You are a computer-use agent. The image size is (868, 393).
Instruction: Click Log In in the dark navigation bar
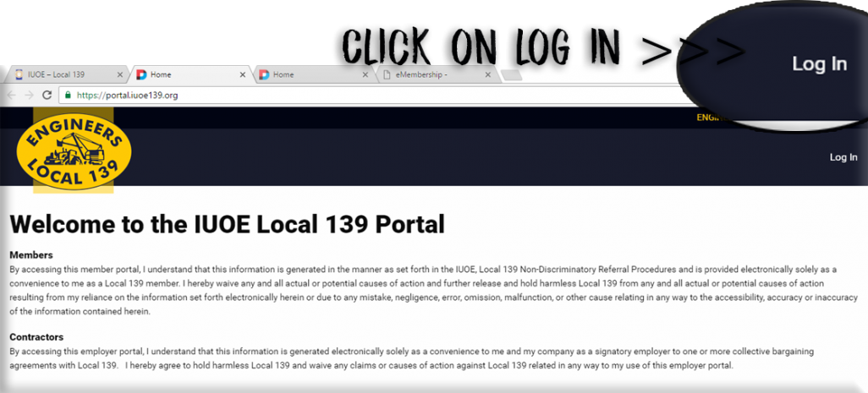[x=843, y=157]
